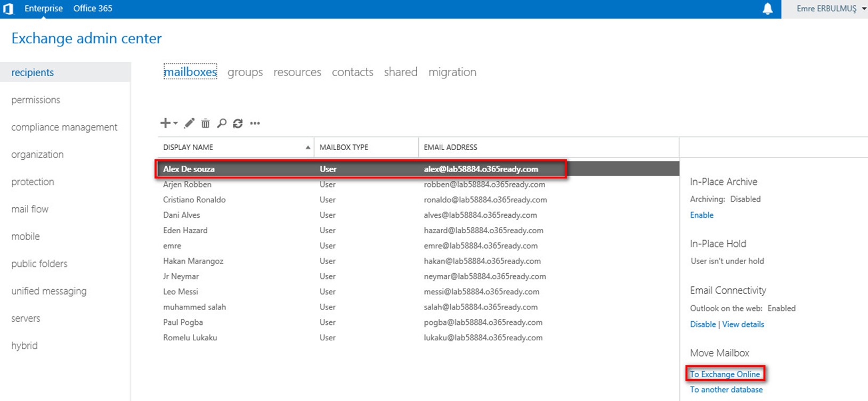The width and height of the screenshot is (868, 401).
Task: Click email pogba@lab58884.o365ready.com
Action: pos(483,322)
